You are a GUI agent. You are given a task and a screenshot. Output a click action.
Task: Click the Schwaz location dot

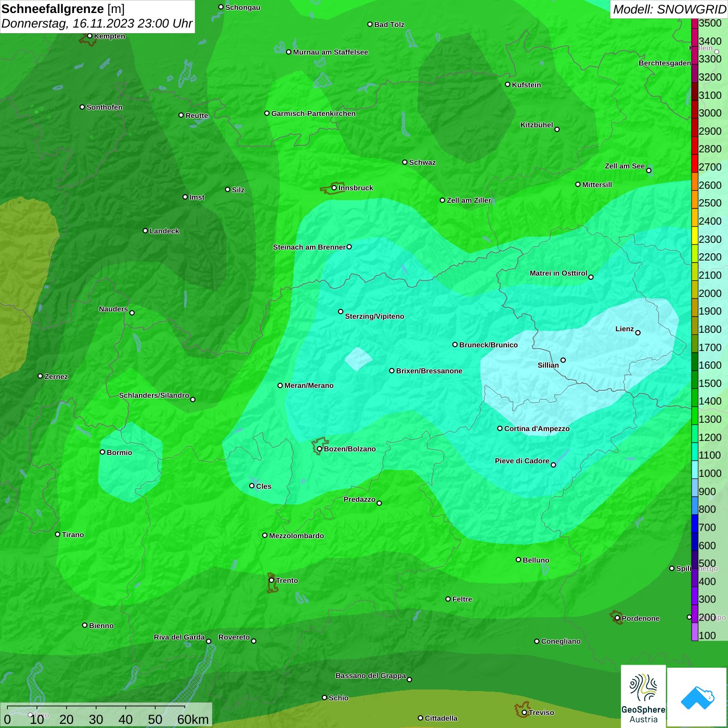[x=405, y=162]
